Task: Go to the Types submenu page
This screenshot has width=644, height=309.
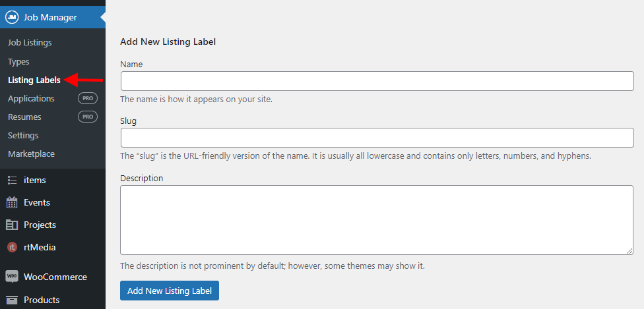Action: (18, 61)
